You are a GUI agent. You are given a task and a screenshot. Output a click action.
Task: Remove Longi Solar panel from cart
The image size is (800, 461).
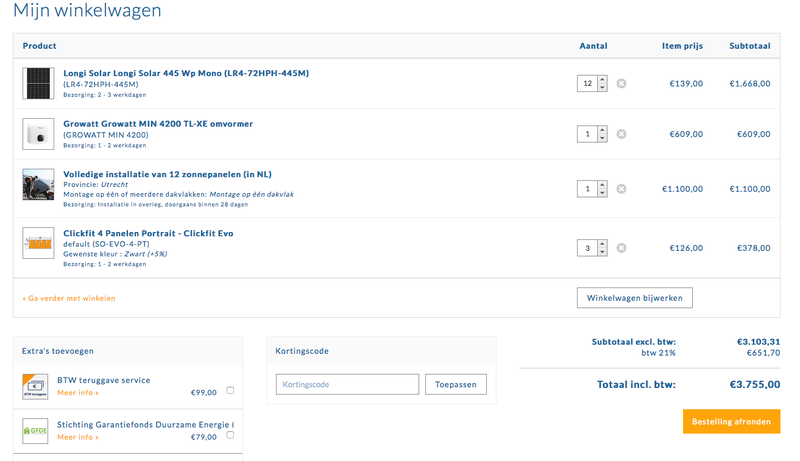(x=621, y=83)
